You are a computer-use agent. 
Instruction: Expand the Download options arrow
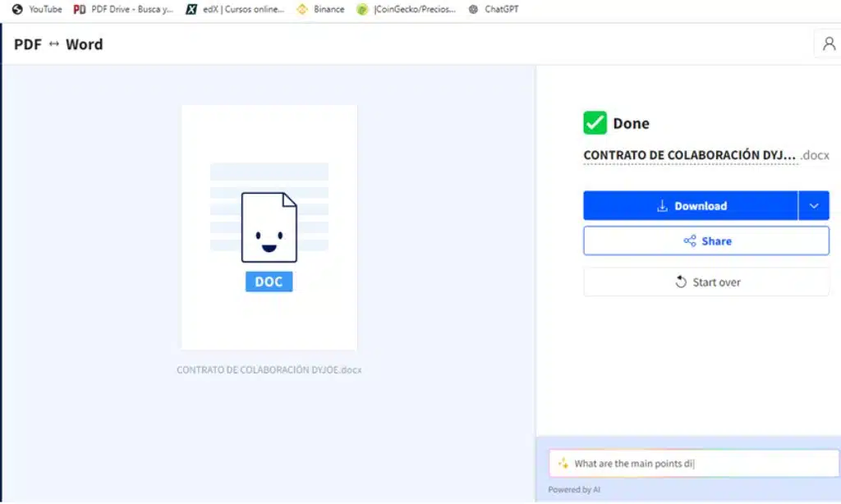(x=814, y=206)
